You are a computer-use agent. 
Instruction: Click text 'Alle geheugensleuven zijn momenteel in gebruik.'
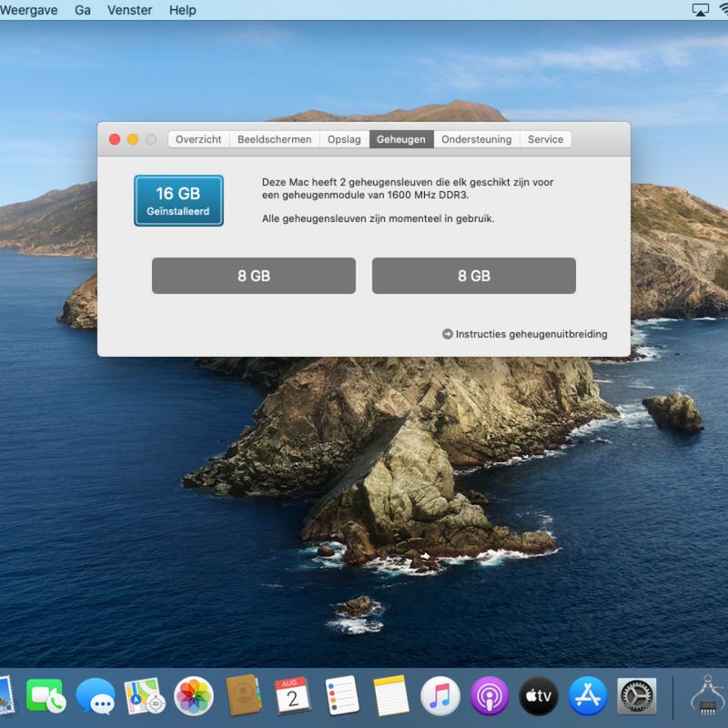(x=378, y=218)
